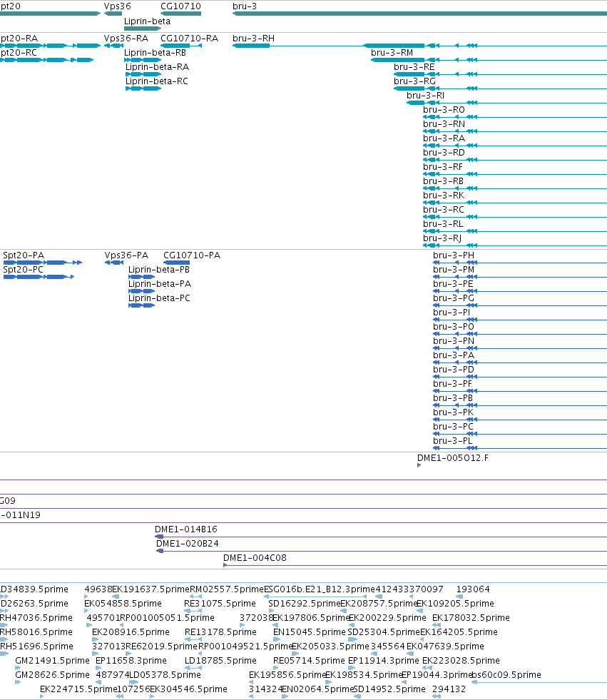Click EST GM21491.5prime
This screenshot has width=607, height=700.
coord(52,661)
